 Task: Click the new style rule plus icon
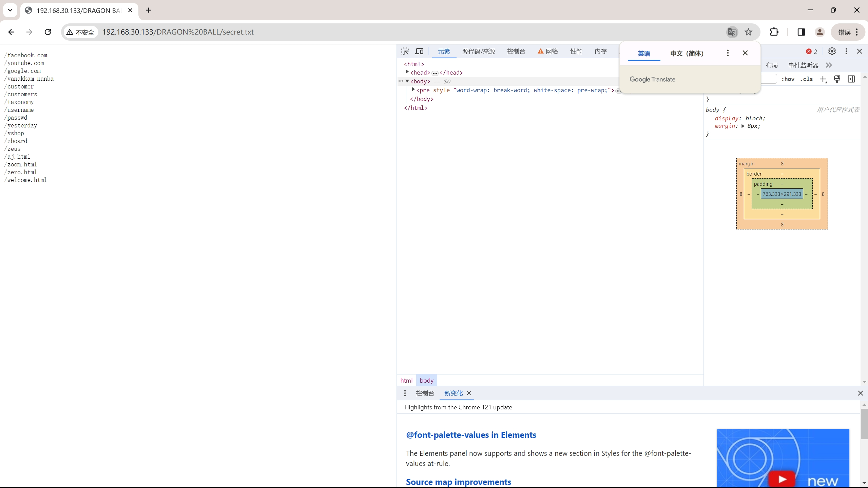click(823, 79)
